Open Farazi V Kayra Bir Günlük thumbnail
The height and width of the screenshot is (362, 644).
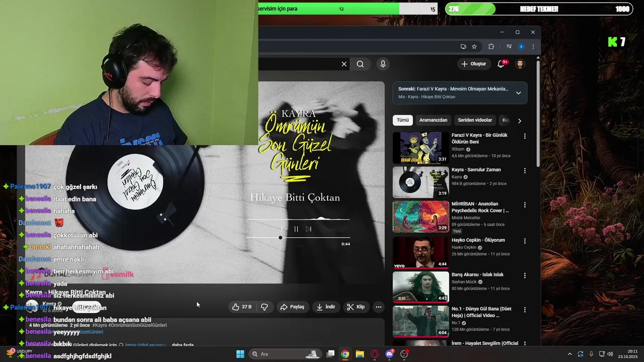coord(421,148)
